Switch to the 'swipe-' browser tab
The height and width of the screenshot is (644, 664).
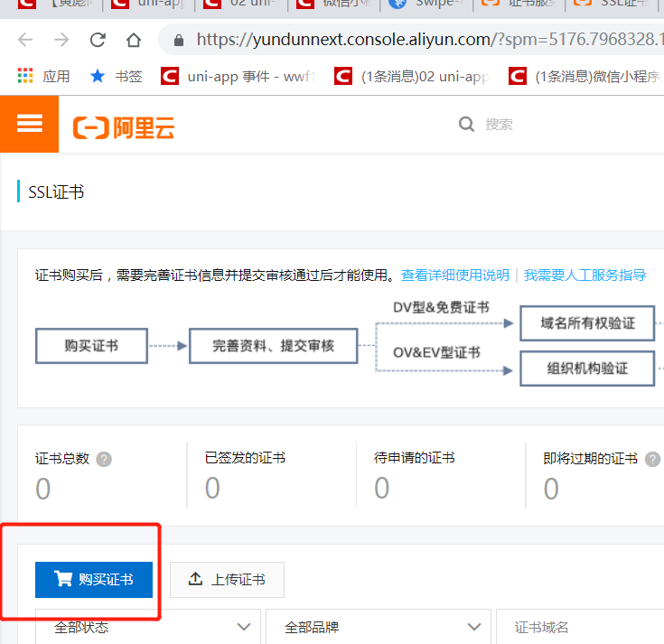coord(426,5)
